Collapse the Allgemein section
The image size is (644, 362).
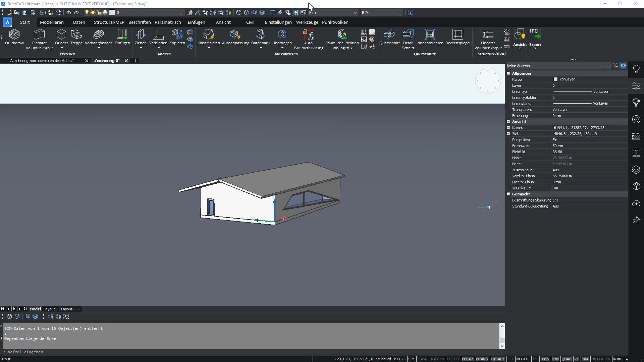(508, 73)
